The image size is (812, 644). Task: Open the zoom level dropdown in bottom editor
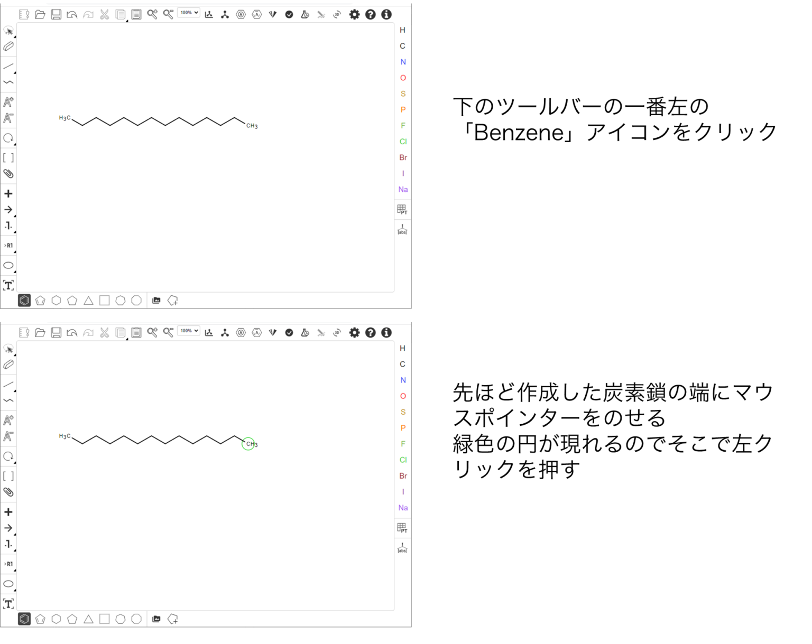pyautogui.click(x=189, y=331)
